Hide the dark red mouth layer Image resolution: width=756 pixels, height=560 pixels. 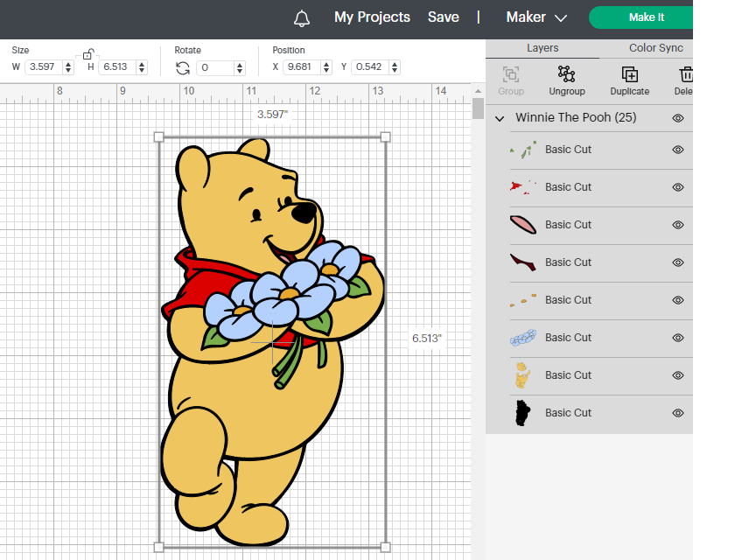(x=678, y=262)
